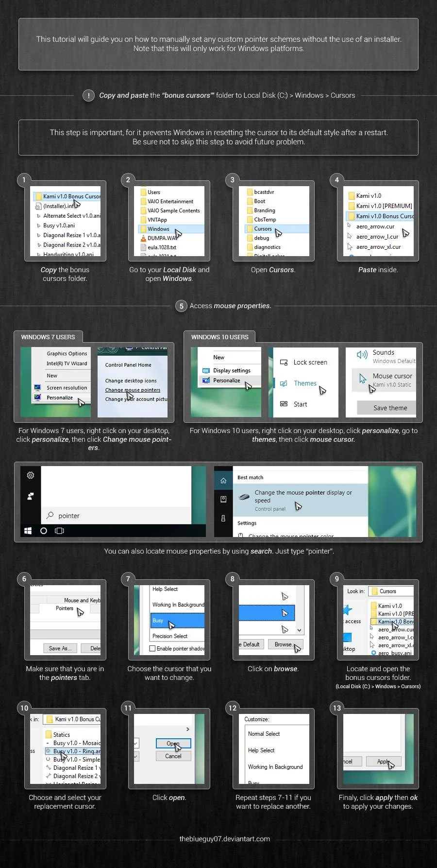437x868 pixels.
Task: Click the Use Default button
Action: [251, 644]
